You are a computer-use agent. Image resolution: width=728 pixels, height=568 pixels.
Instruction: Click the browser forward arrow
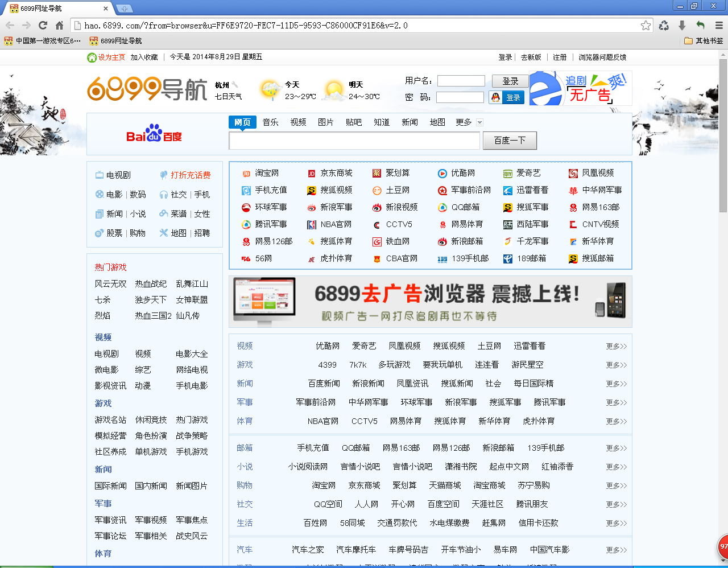[26, 25]
